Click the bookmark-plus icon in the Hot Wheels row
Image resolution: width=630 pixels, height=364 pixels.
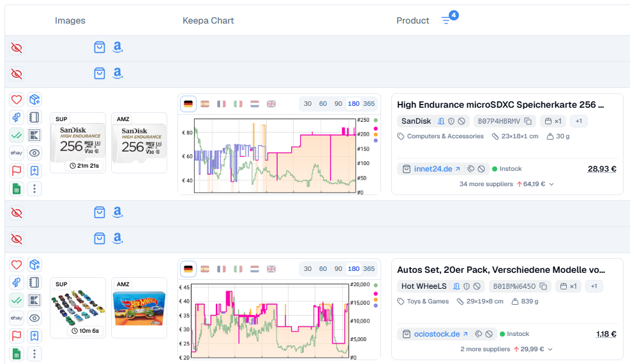(x=34, y=336)
